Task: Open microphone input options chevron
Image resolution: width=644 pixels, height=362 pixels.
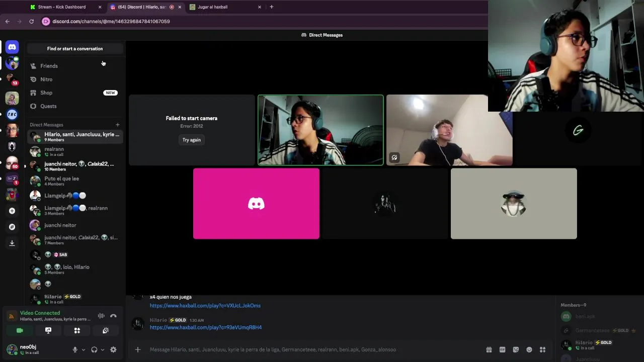Action: coord(83,349)
